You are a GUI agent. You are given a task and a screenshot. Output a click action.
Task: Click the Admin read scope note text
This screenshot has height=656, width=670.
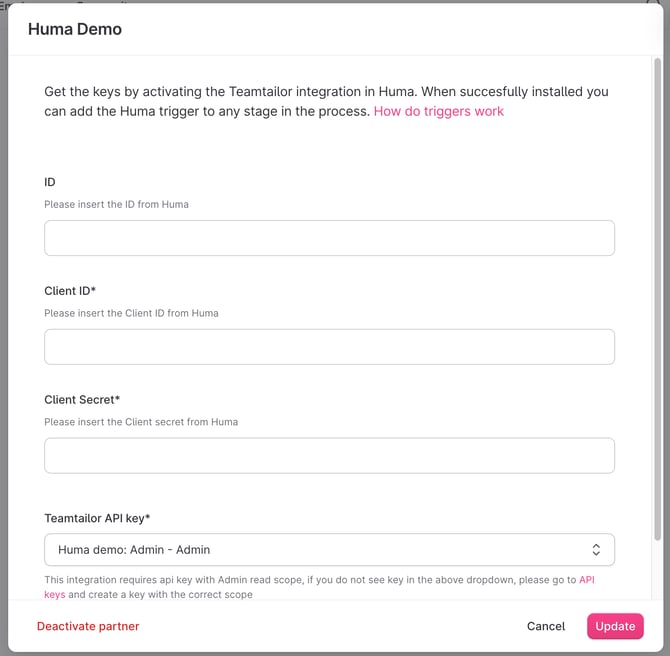point(300,580)
